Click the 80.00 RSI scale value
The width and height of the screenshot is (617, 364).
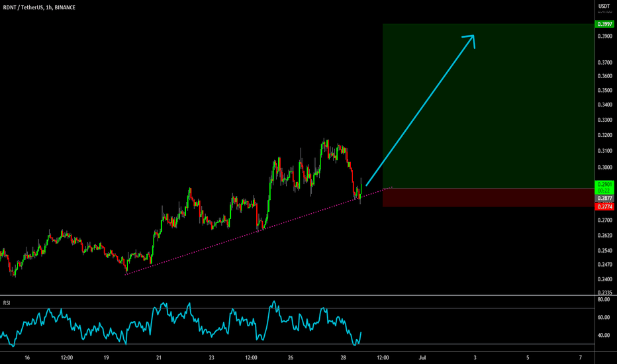pyautogui.click(x=604, y=299)
